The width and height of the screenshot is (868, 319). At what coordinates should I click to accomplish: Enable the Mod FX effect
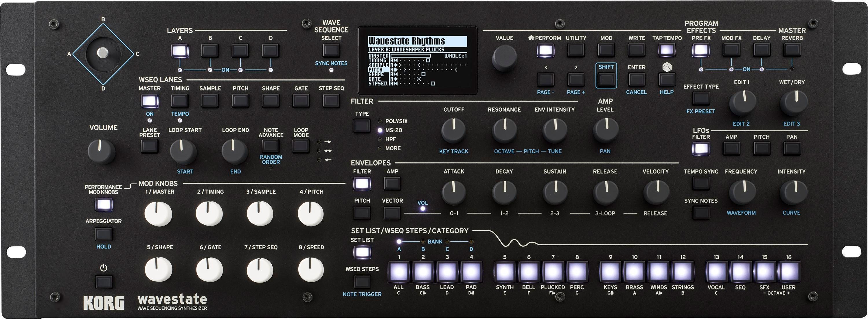pyautogui.click(x=732, y=51)
